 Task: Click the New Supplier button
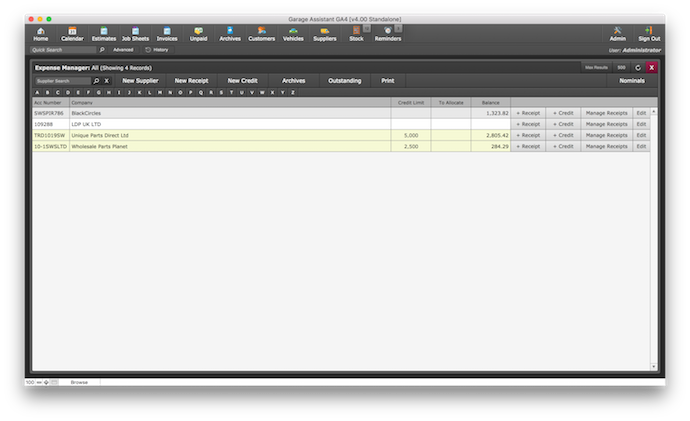(140, 80)
